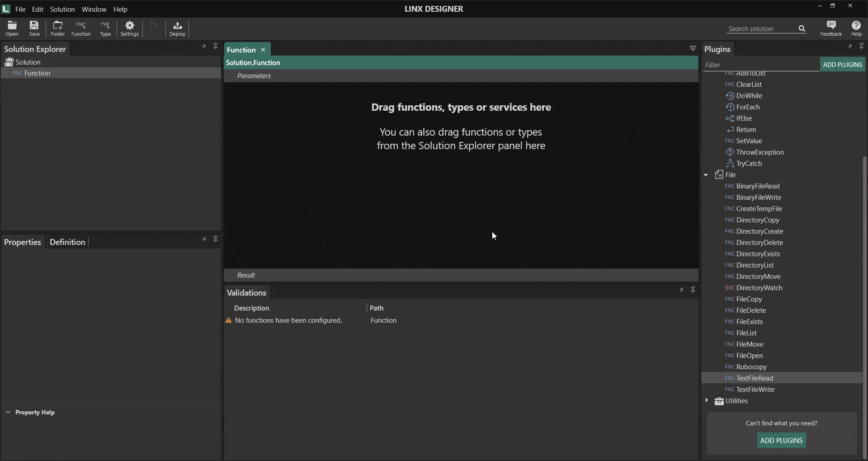Switch to the Definition tab
Image resolution: width=868 pixels, height=461 pixels.
point(67,242)
